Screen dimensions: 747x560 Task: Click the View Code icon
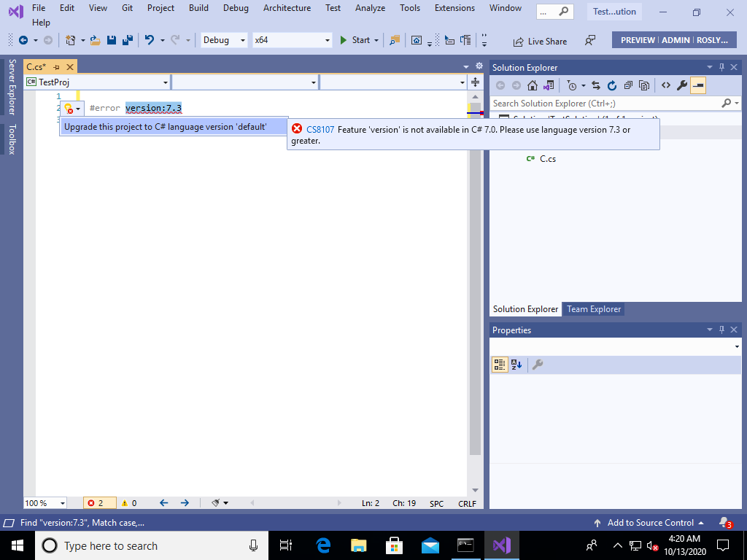666,86
